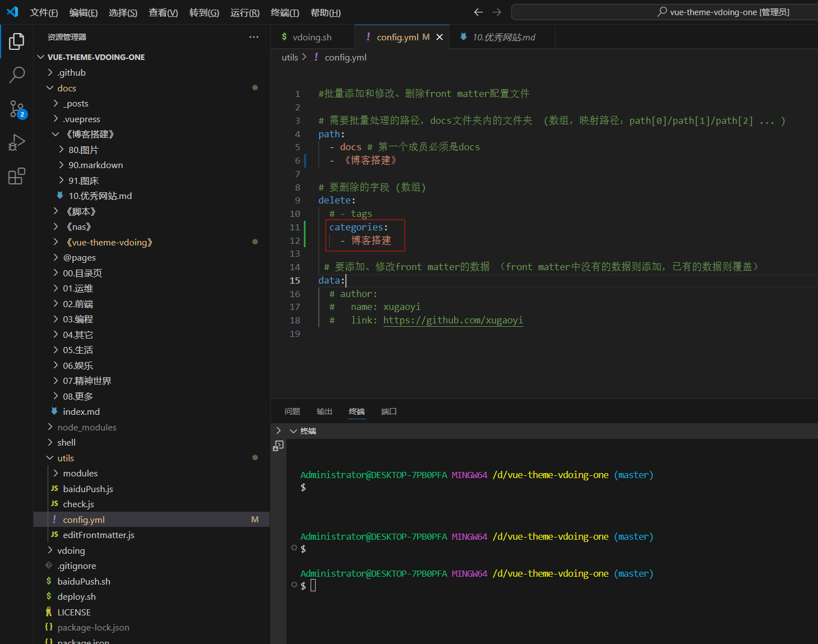Open explorer panel more actions (three dots)
This screenshot has width=818, height=644.
[254, 37]
